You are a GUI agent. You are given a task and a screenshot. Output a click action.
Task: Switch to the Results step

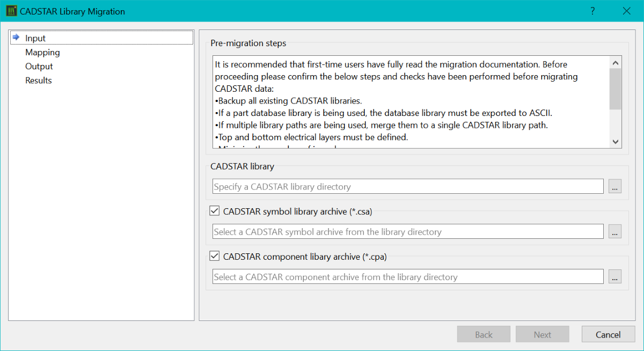(x=39, y=81)
